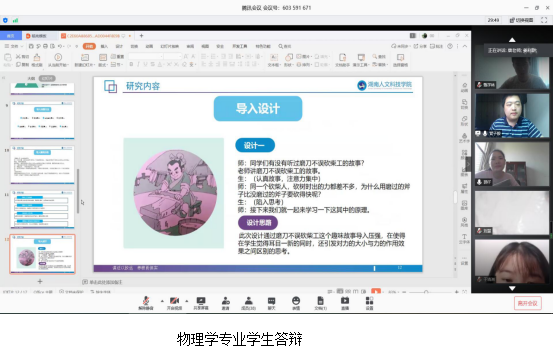Open the WPS File menu dropdown

(x=14, y=46)
